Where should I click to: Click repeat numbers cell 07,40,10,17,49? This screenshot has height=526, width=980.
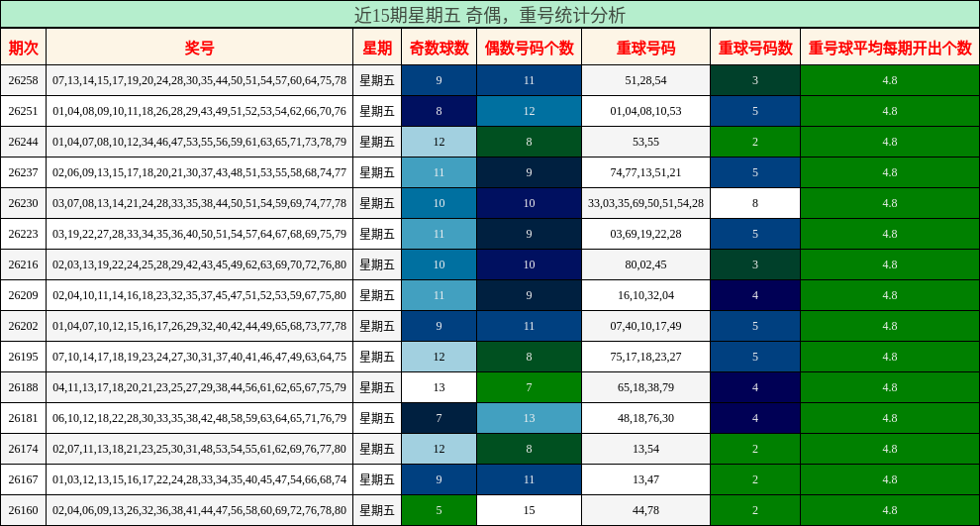[645, 325]
